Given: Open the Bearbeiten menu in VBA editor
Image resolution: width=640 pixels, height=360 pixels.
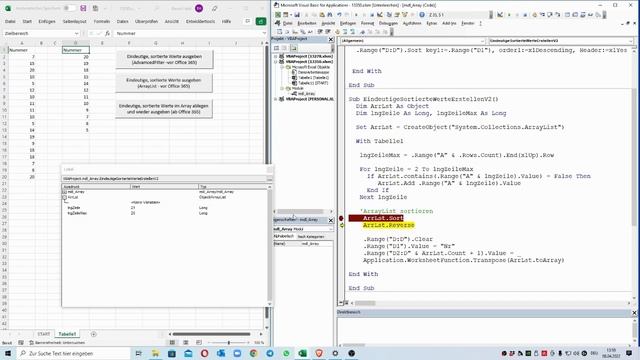Looking at the screenshot, I should (x=307, y=23).
